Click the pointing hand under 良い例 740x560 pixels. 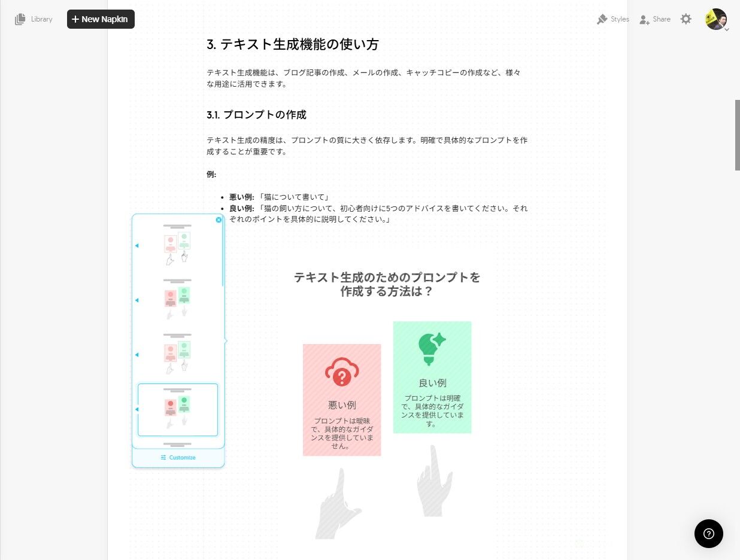tap(434, 480)
